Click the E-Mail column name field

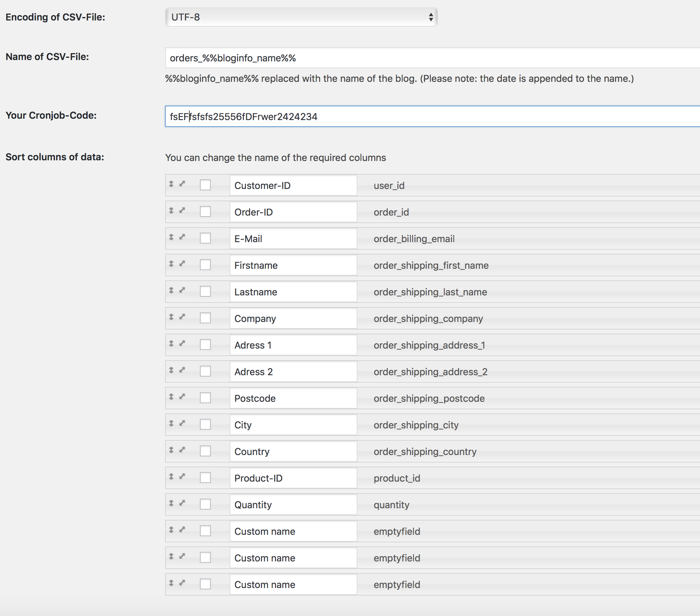(293, 239)
